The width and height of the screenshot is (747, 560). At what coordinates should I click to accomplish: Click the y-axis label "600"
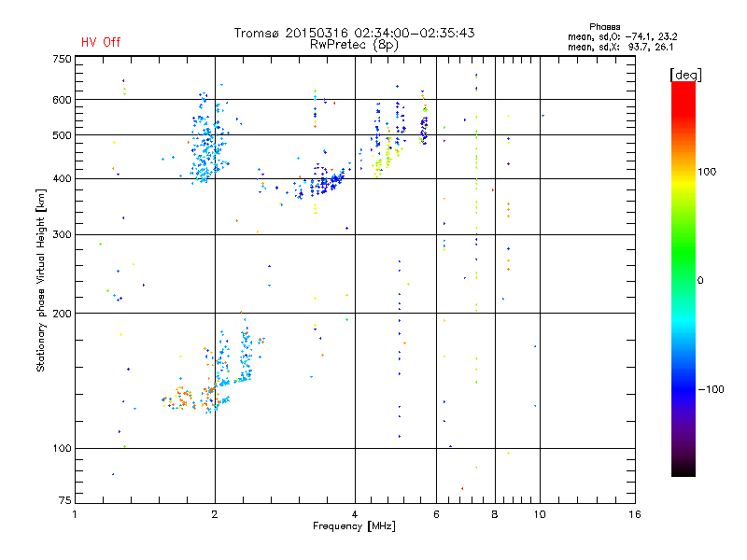[62, 100]
